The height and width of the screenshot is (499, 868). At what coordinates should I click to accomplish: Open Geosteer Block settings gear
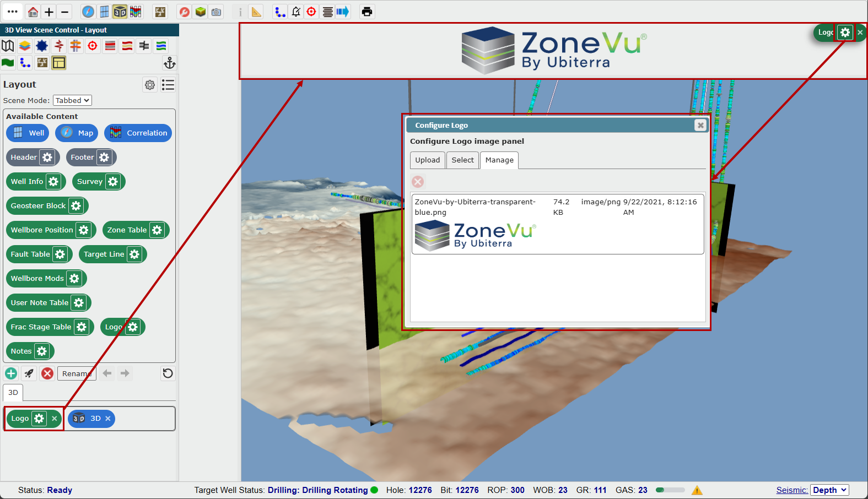76,205
